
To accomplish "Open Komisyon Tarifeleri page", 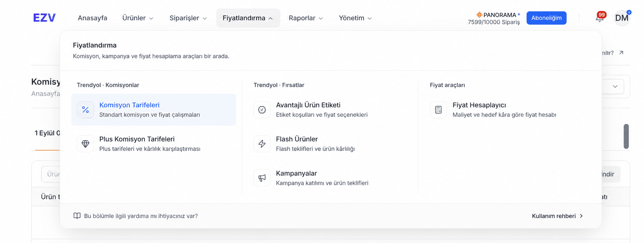I will 154,110.
